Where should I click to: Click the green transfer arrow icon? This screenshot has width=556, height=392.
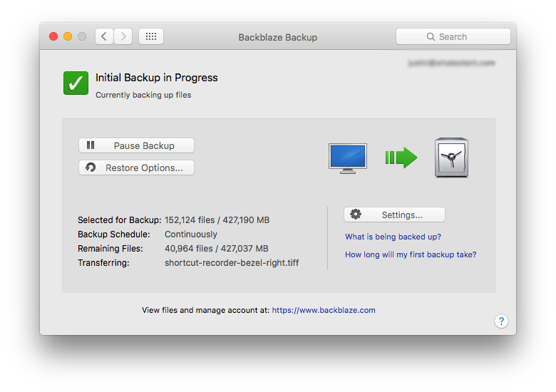[x=401, y=158]
